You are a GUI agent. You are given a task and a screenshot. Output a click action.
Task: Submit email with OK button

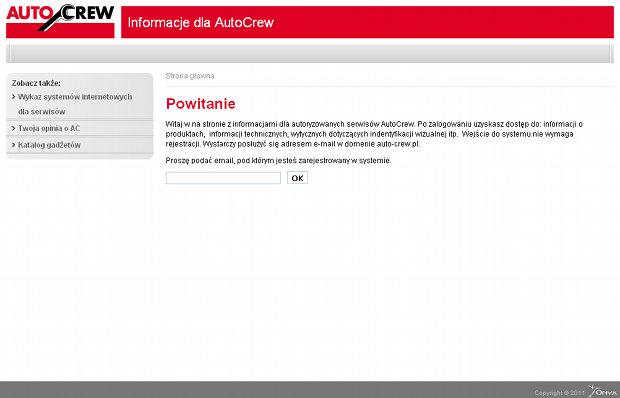click(297, 178)
